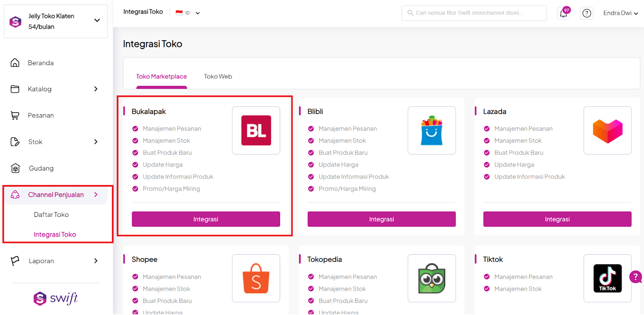Click the Shopee bag logo
This screenshot has height=315, width=644.
256,278
